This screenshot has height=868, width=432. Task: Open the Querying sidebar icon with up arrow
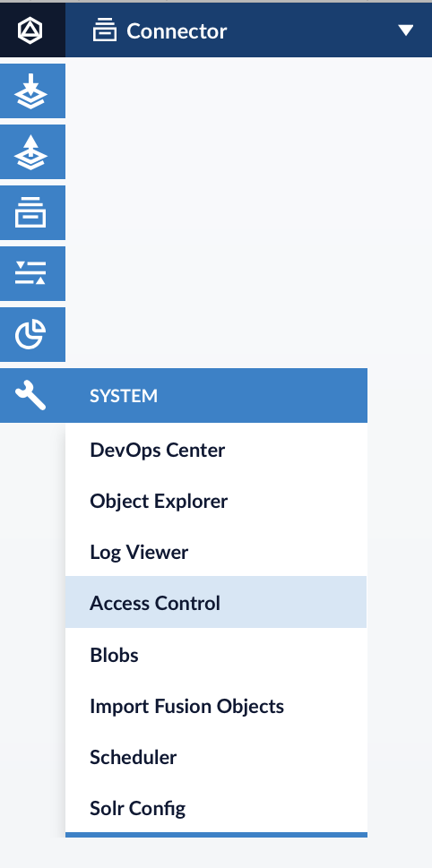tap(32, 151)
